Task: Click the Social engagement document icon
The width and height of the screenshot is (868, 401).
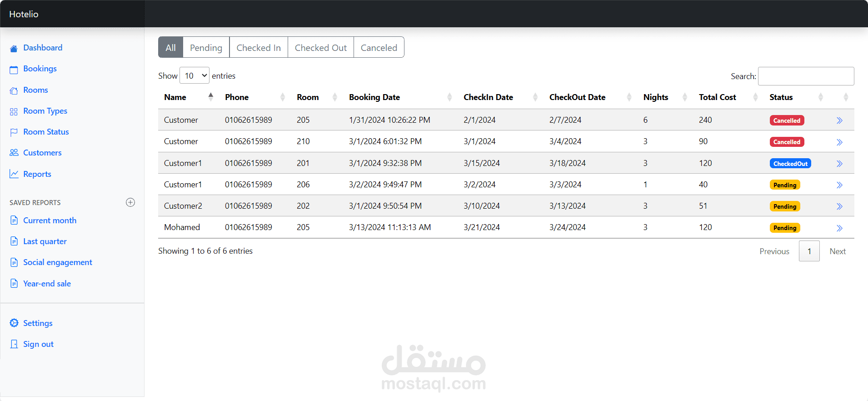Action: coord(14,262)
